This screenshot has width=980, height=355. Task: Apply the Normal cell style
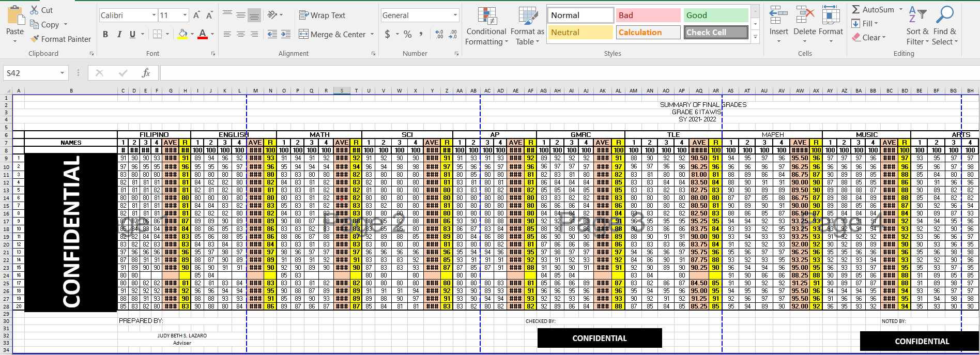[581, 16]
